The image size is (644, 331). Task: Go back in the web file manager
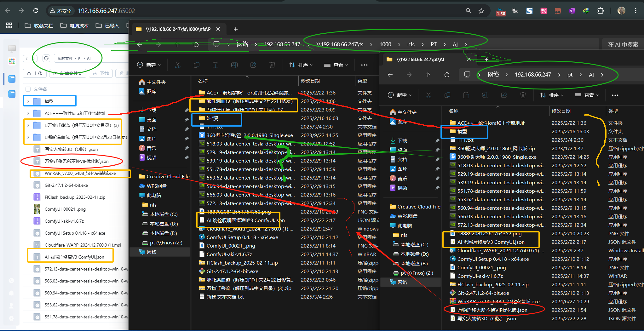click(x=27, y=58)
